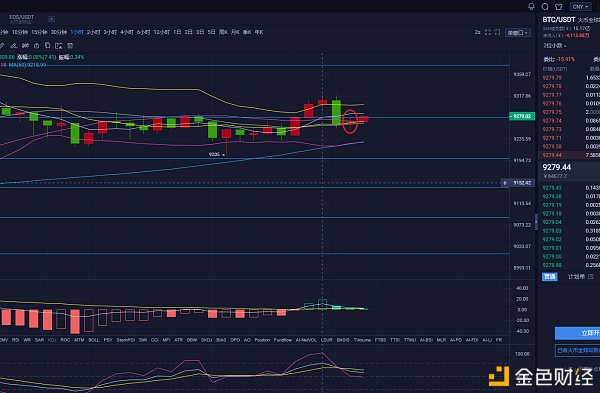Screen dimensions: 600x393
Task: Click the delete drawings trash icon
Action: 70,46
